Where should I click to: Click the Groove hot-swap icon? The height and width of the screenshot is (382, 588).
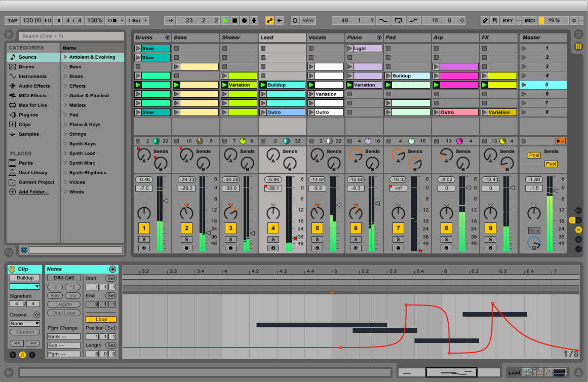pyautogui.click(x=36, y=315)
